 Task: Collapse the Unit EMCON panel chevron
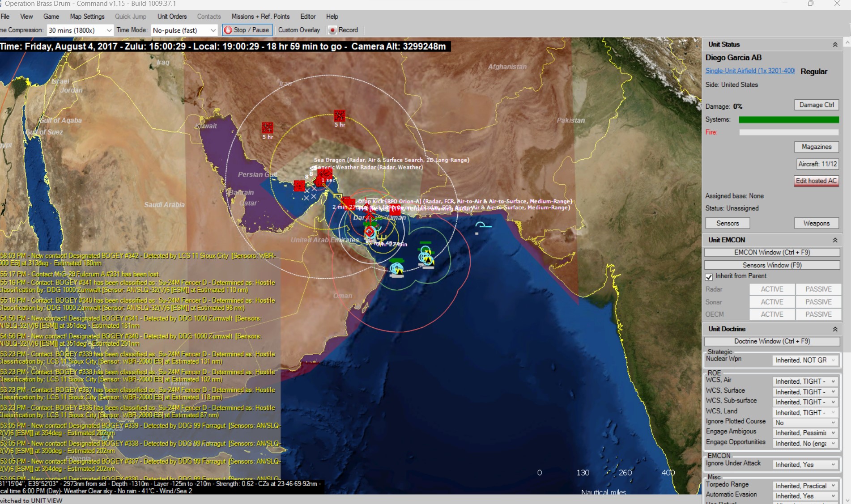834,240
